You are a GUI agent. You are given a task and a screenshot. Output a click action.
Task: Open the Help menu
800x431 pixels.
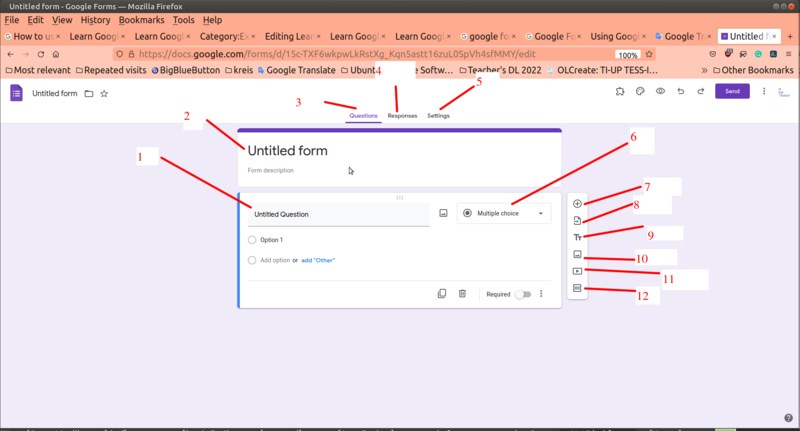pyautogui.click(x=212, y=20)
